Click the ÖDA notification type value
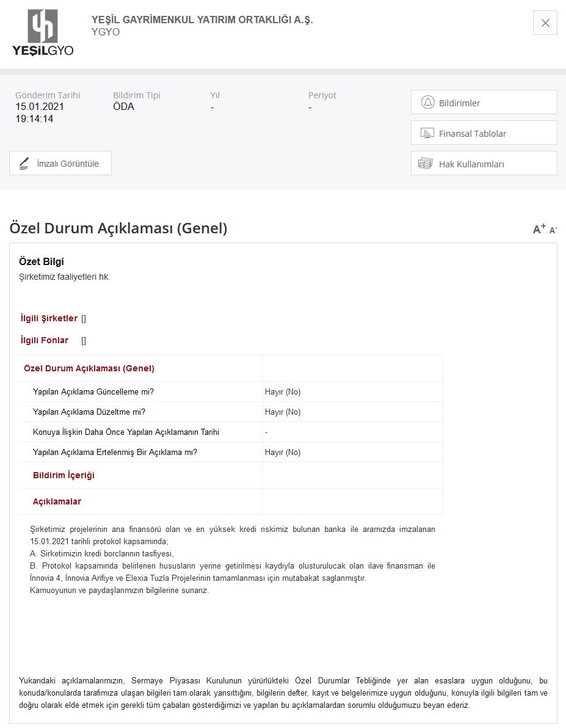This screenshot has width=566, height=728. [123, 107]
